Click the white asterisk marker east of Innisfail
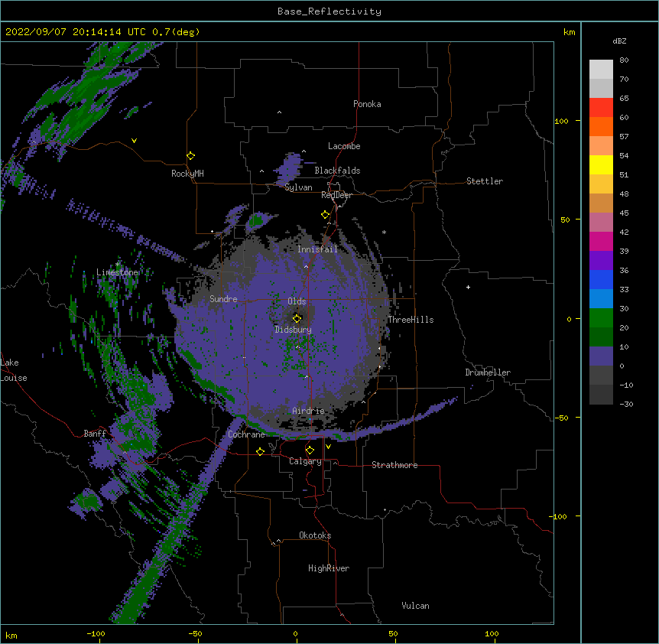The width and height of the screenshot is (659, 644). tap(384, 232)
